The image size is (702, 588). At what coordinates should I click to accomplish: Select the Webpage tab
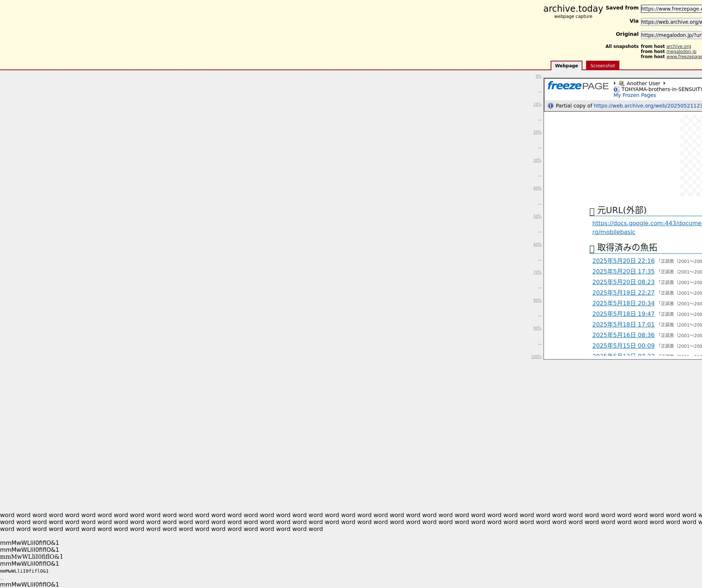tap(566, 66)
